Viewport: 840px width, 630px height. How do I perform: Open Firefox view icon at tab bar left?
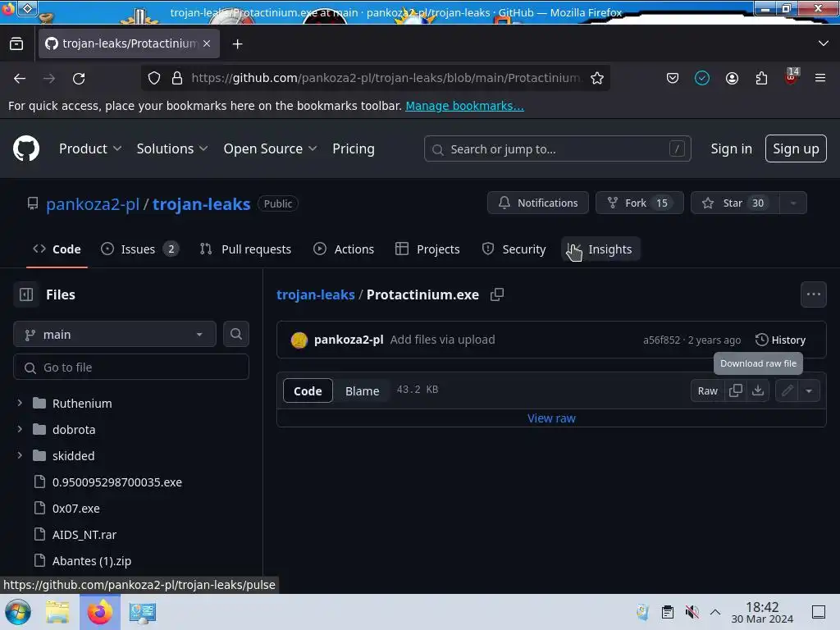click(x=16, y=44)
